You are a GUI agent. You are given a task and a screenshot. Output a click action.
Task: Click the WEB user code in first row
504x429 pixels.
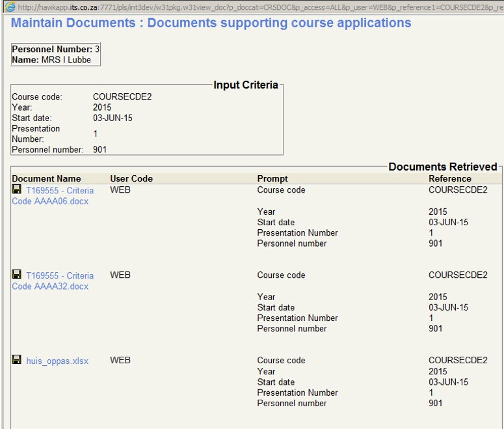(x=120, y=190)
